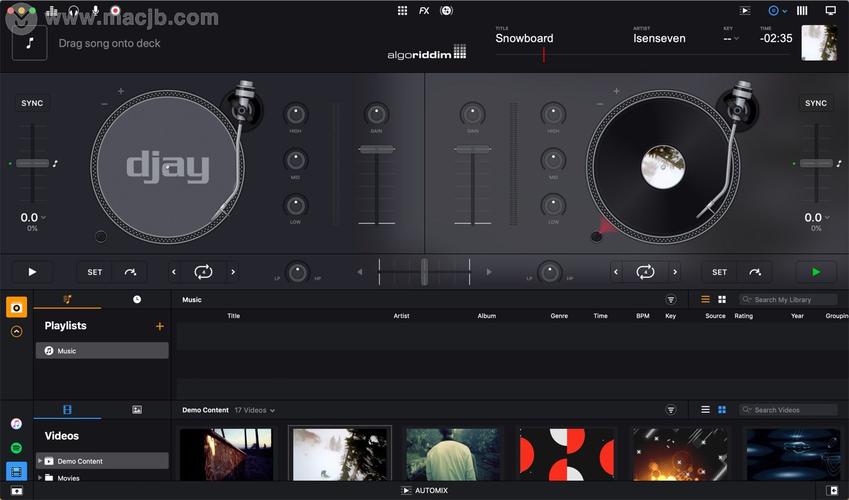Seek in the Snowboard track progress bar
The width and height of the screenshot is (849, 500).
(644, 55)
